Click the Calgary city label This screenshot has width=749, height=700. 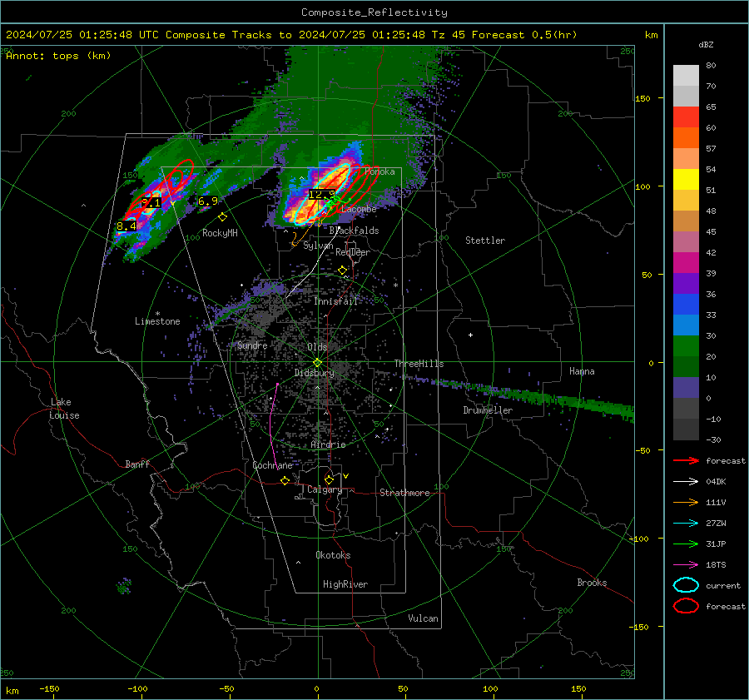pyautogui.click(x=325, y=489)
